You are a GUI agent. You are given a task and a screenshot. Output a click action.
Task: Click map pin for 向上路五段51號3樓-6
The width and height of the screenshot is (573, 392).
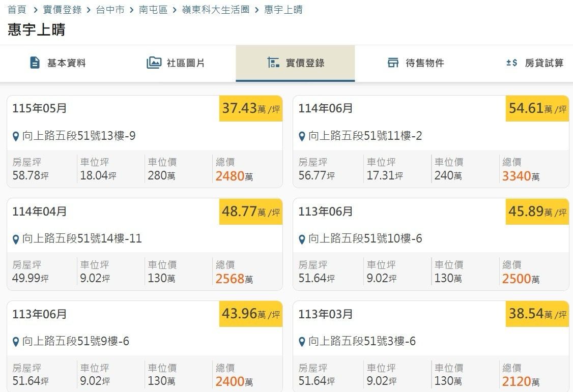coord(302,342)
